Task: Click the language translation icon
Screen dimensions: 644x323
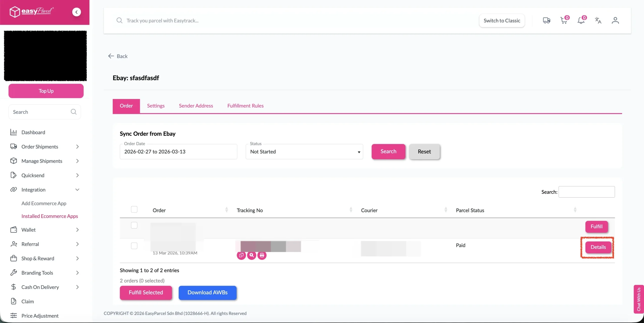Action: coord(598,20)
